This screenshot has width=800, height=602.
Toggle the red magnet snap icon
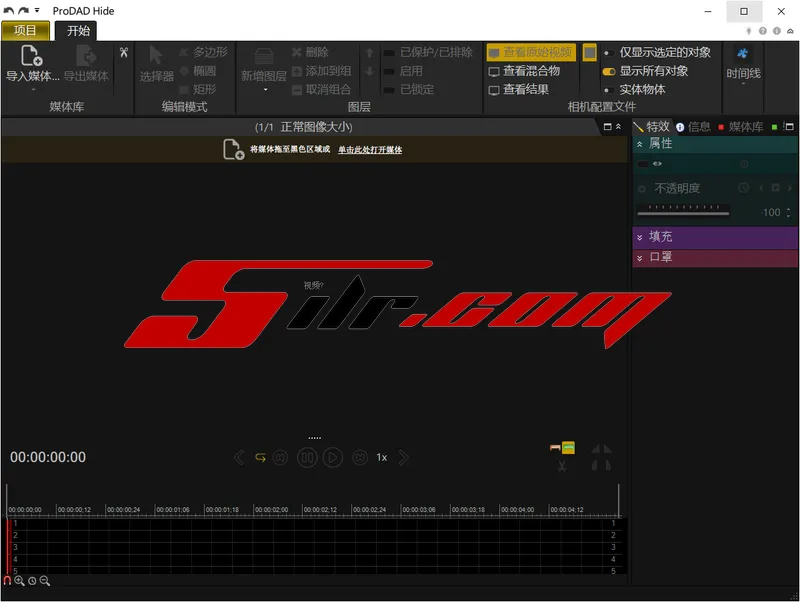tap(7, 581)
